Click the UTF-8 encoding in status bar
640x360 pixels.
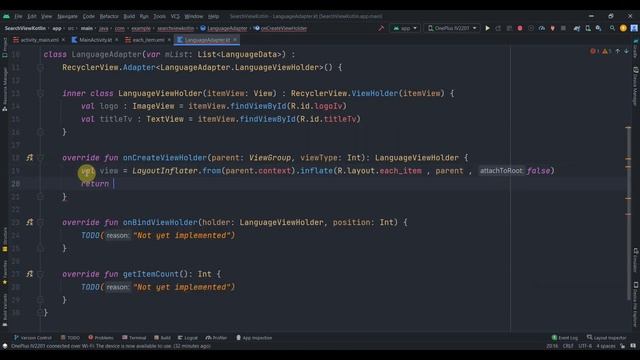pyautogui.click(x=584, y=346)
